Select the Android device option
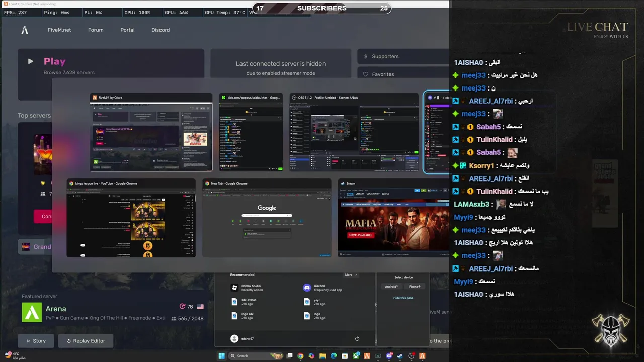The image size is (644, 362). pos(392,287)
